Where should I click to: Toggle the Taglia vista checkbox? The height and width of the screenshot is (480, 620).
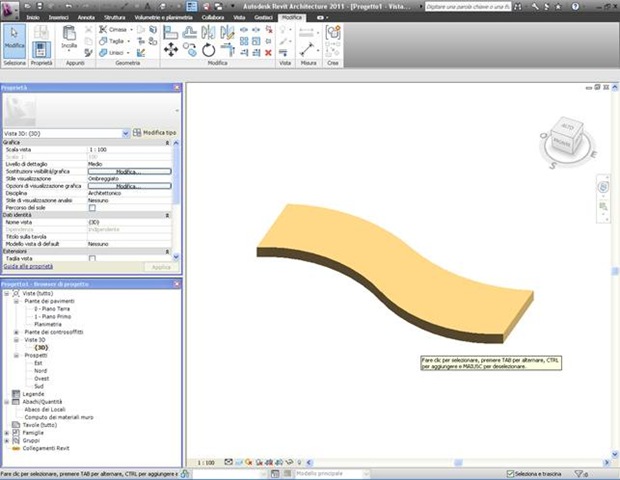[92, 258]
